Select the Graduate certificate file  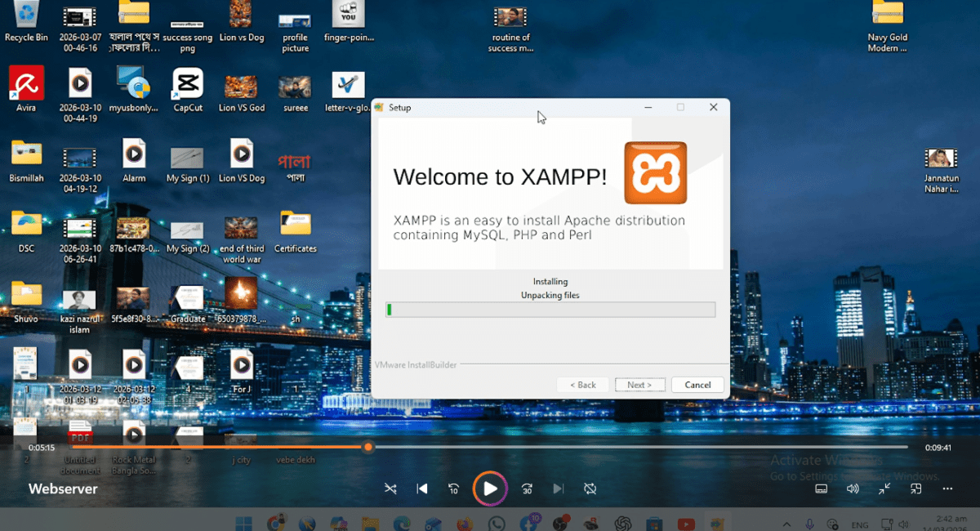click(x=188, y=304)
